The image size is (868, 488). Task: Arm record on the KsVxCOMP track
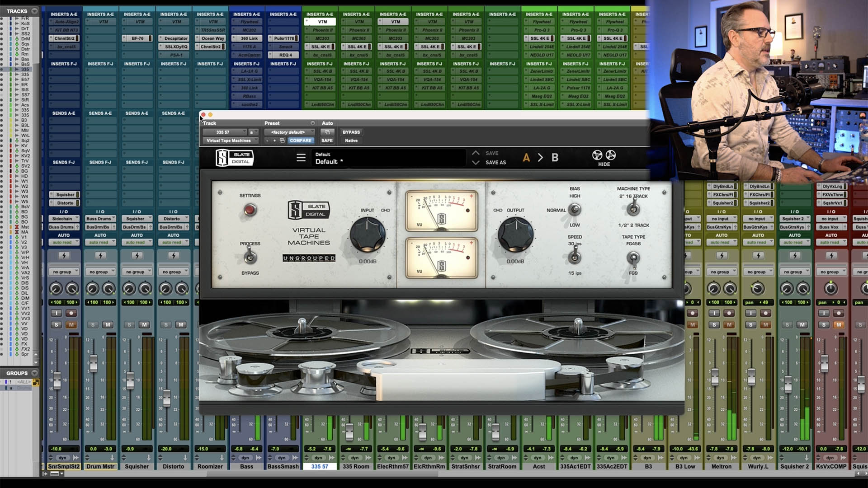(x=839, y=313)
